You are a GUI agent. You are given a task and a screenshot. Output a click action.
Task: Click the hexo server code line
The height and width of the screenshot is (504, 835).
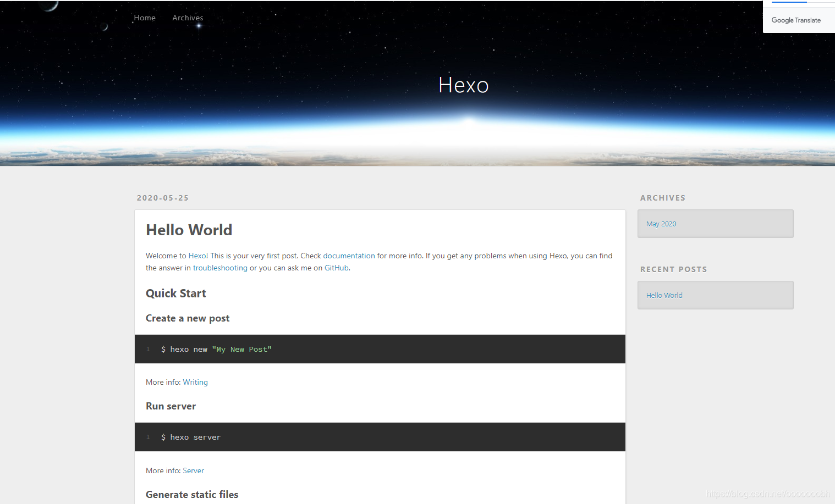[191, 437]
